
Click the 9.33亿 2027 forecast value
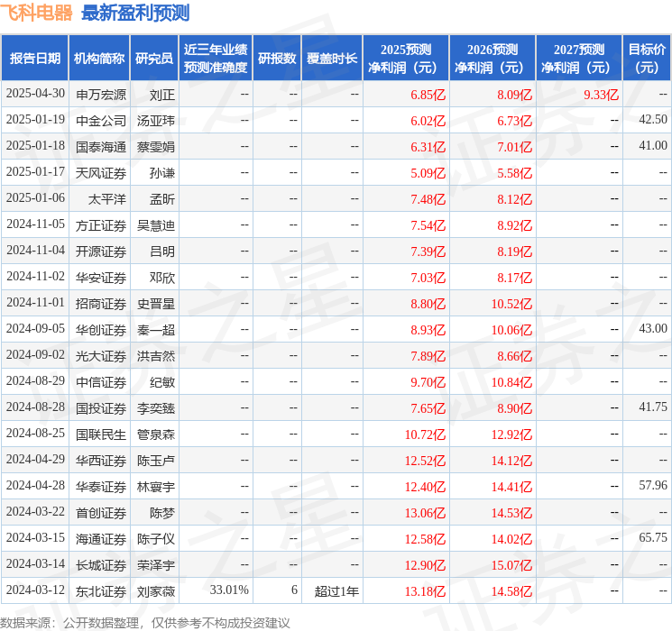[x=601, y=95]
